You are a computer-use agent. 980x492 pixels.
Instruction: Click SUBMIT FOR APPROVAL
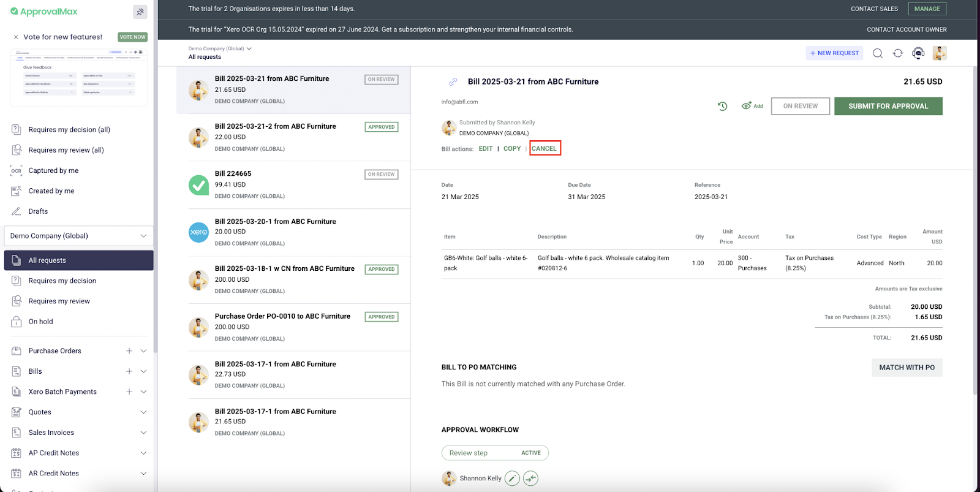888,106
